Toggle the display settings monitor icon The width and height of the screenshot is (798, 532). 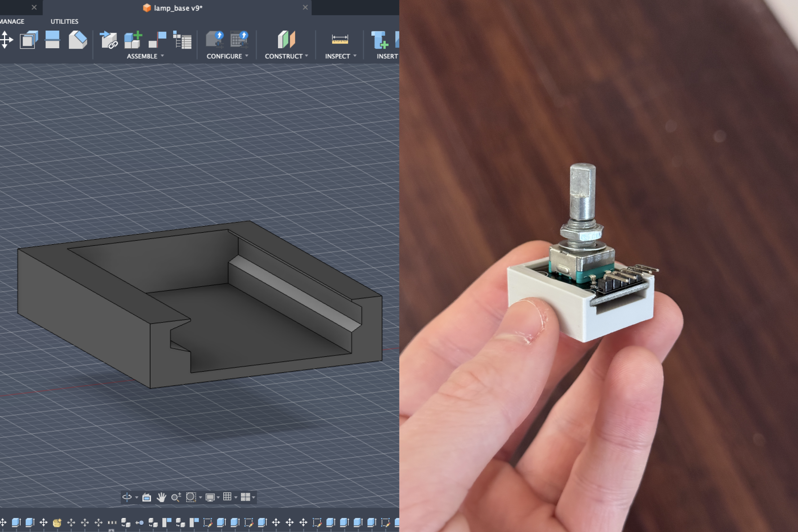pos(210,497)
